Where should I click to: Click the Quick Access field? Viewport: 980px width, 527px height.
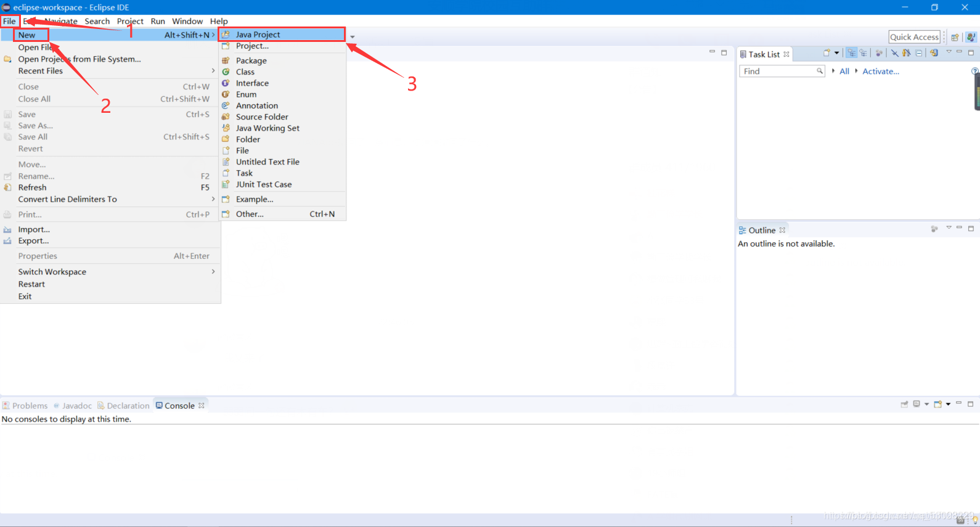(x=914, y=37)
